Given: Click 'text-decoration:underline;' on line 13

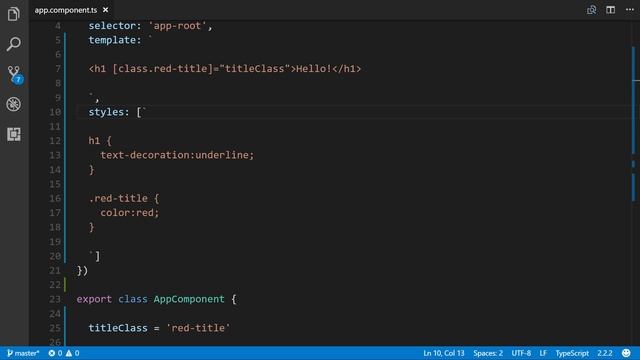Looking at the screenshot, I should tap(177, 155).
